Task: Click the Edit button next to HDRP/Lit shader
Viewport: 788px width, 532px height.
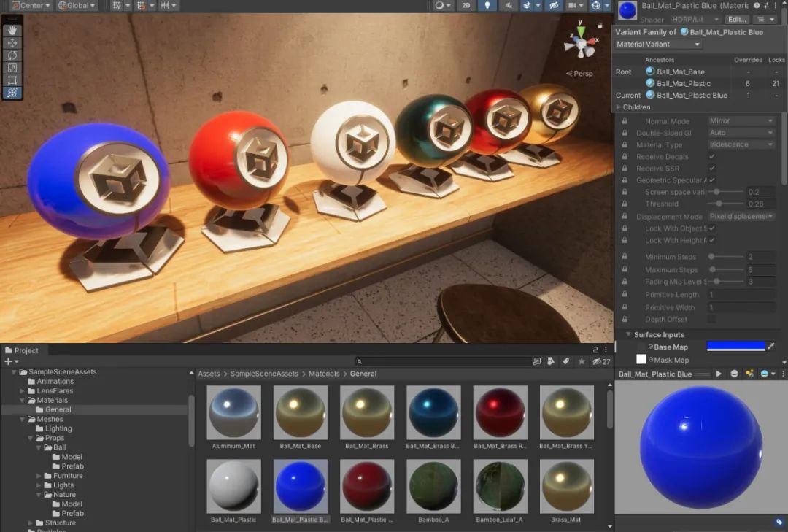Action: 737,19
